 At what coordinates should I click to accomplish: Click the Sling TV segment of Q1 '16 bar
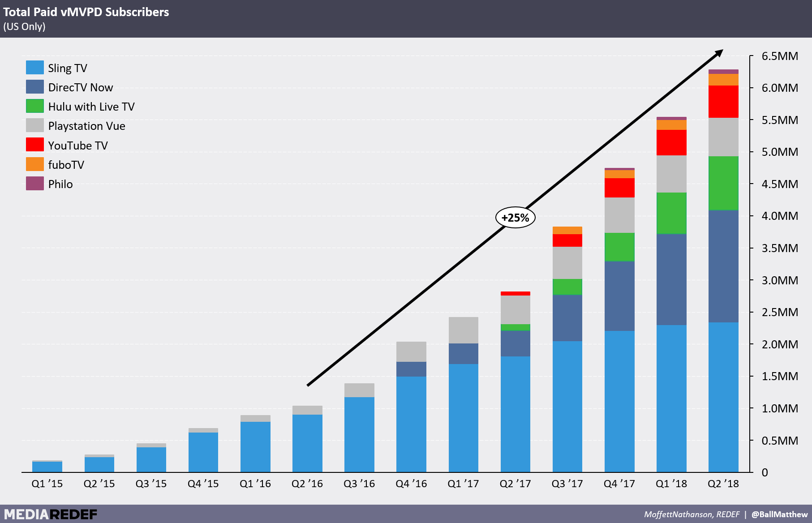tap(255, 447)
